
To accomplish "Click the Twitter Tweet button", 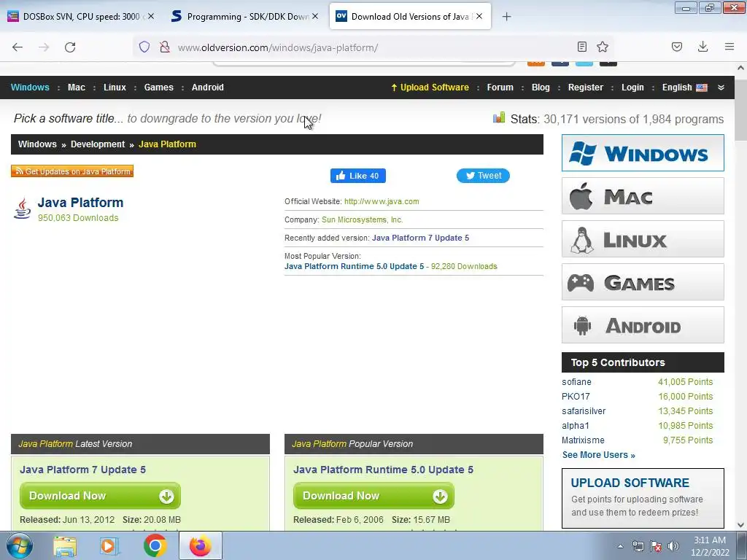I will point(483,176).
